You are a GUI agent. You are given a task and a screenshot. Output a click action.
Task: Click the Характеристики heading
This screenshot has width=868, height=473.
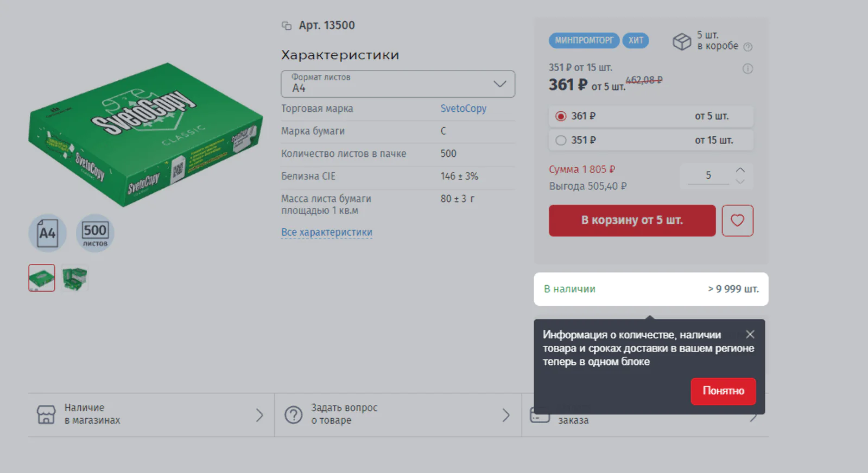340,55
